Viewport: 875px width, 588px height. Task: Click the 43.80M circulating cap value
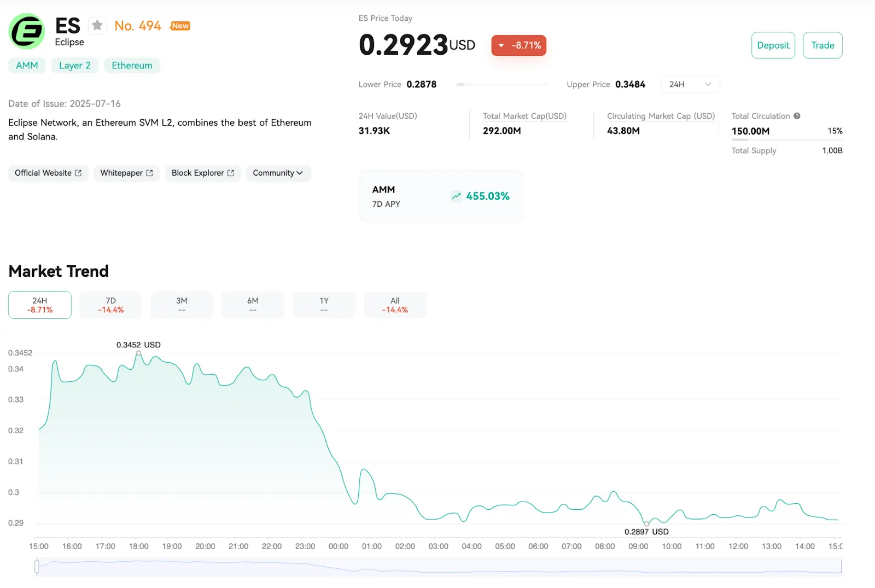click(x=623, y=131)
